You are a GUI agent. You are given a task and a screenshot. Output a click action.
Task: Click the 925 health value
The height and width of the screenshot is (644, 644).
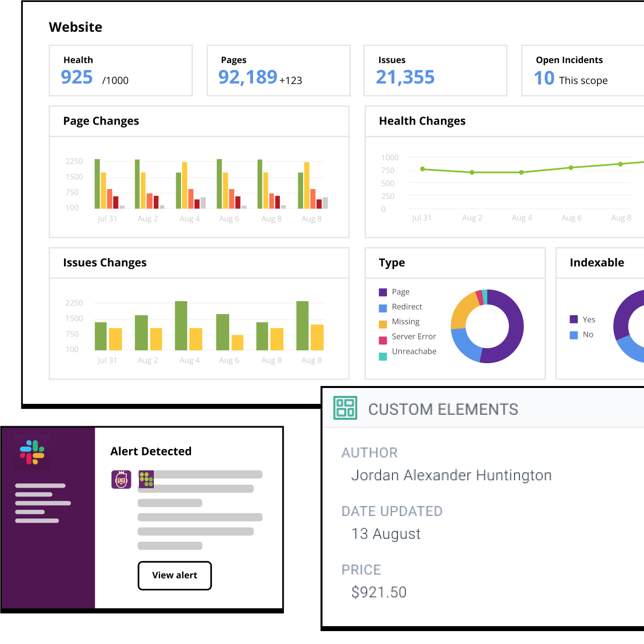point(76,77)
